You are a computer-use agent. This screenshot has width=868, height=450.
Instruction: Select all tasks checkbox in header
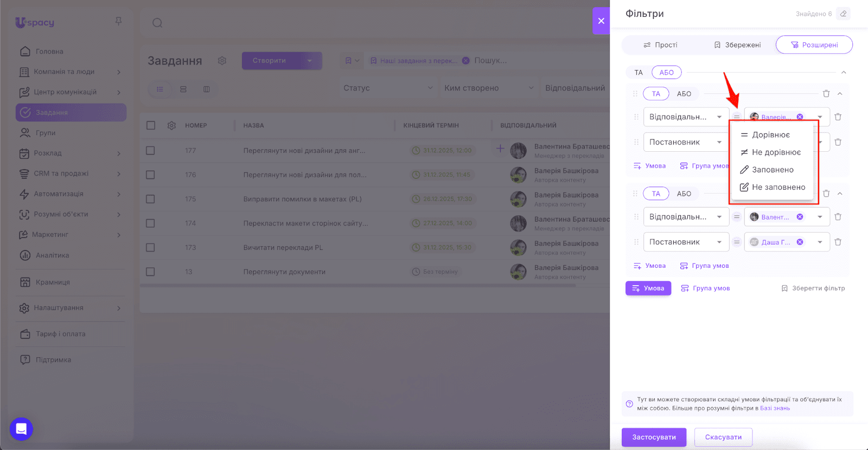(x=151, y=125)
